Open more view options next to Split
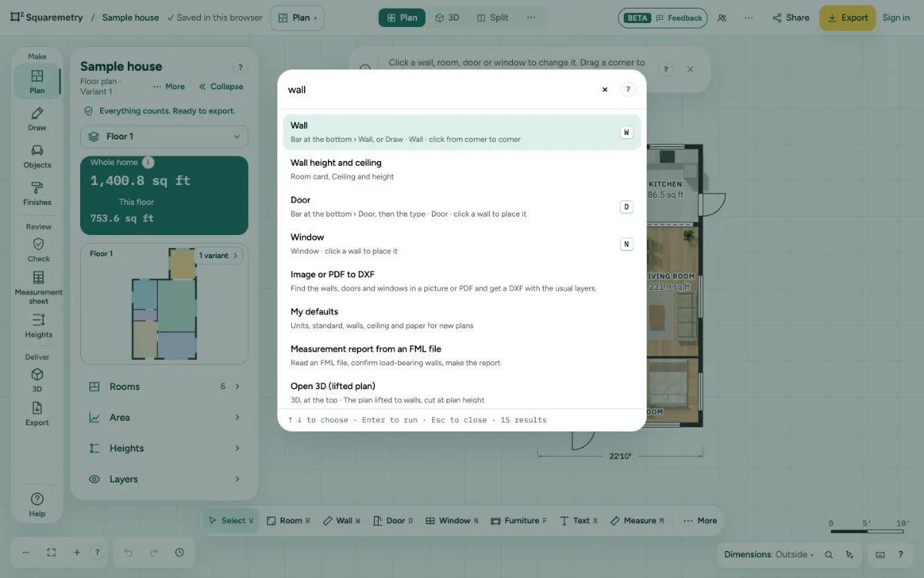The height and width of the screenshot is (578, 924). point(531,18)
